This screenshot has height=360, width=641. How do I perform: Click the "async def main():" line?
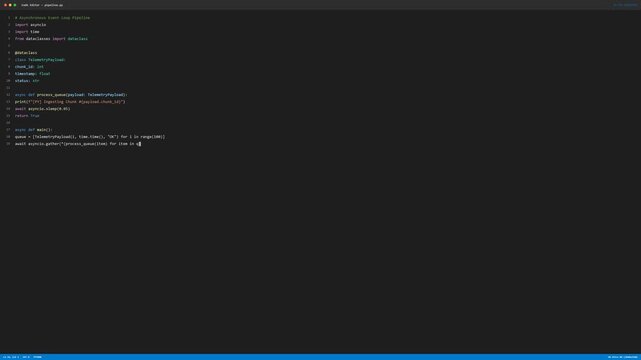click(x=34, y=130)
